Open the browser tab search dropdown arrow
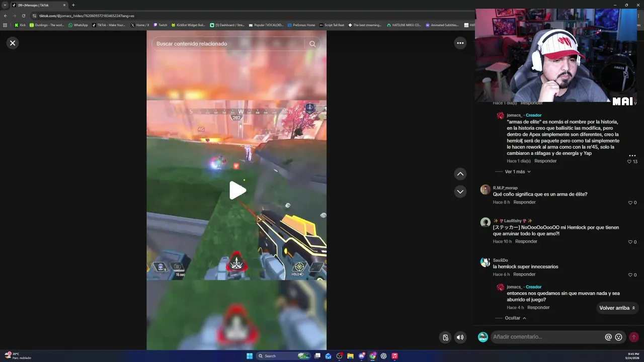The height and width of the screenshot is (362, 644). pyautogui.click(x=5, y=5)
